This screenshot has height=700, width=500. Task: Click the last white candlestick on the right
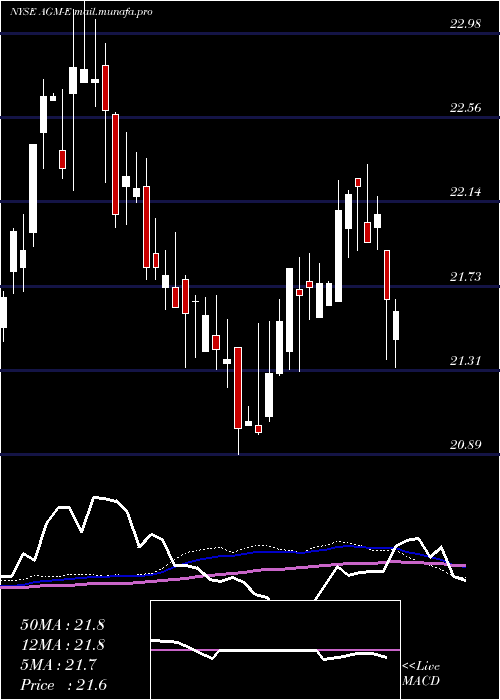click(x=396, y=325)
